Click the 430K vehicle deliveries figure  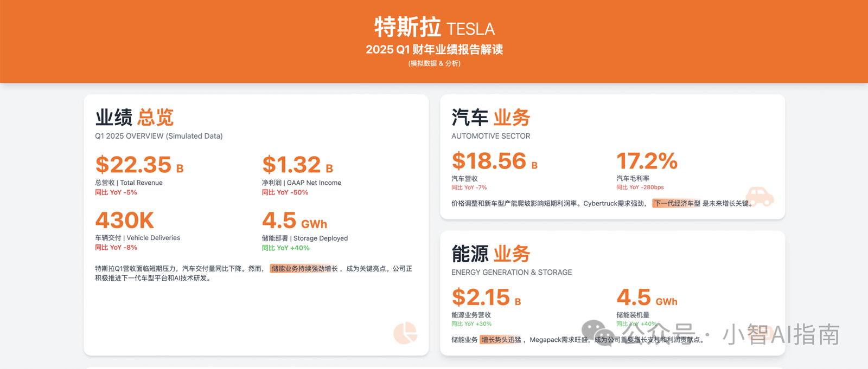click(125, 221)
